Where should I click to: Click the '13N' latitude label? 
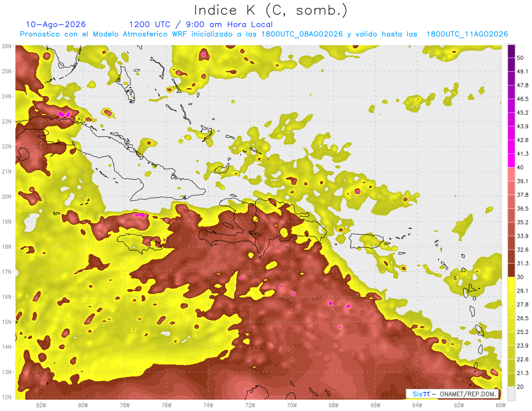tap(7, 372)
